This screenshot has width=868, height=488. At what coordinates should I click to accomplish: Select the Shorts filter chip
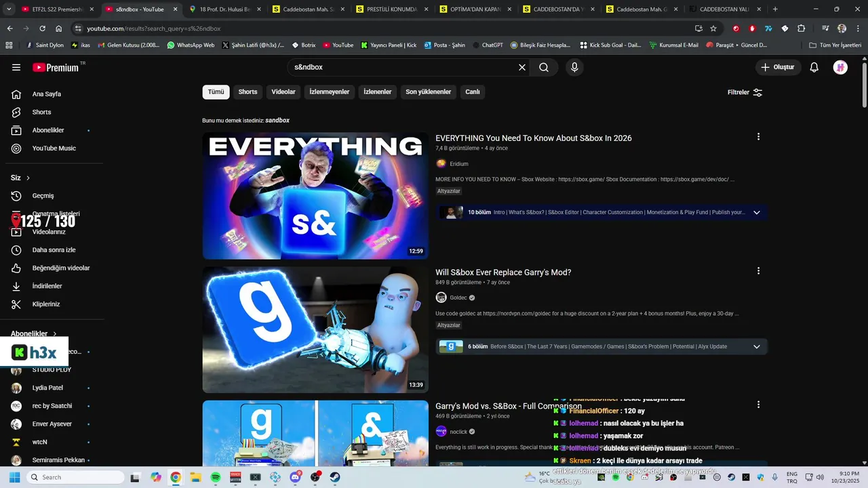point(248,92)
